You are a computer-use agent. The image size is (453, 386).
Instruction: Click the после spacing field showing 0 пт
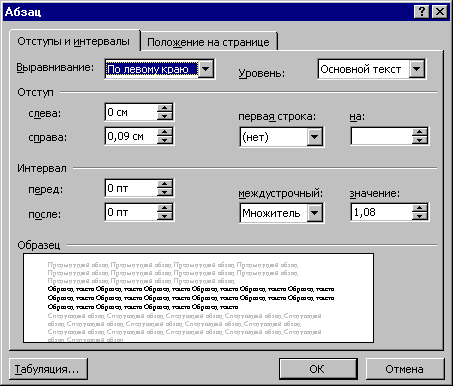tap(131, 212)
